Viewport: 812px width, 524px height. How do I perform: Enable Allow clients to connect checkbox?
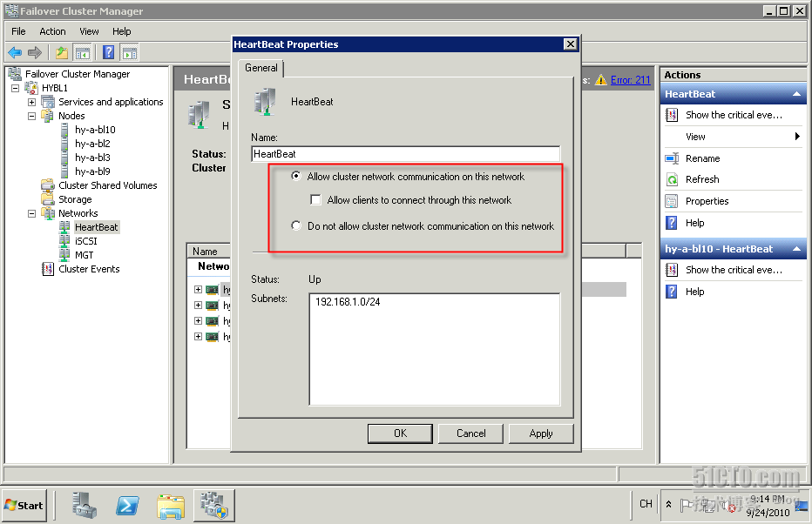pos(315,199)
